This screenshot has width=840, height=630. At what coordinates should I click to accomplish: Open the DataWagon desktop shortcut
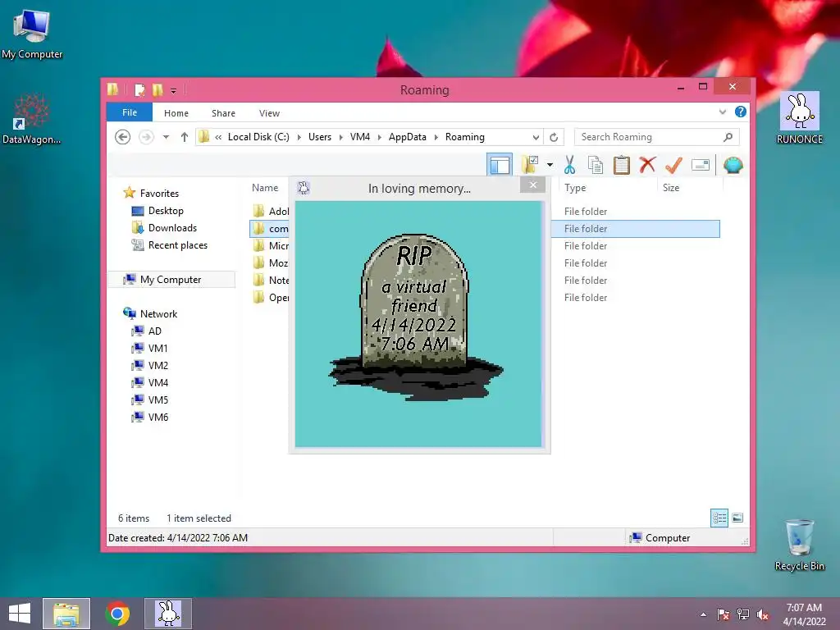pyautogui.click(x=31, y=120)
